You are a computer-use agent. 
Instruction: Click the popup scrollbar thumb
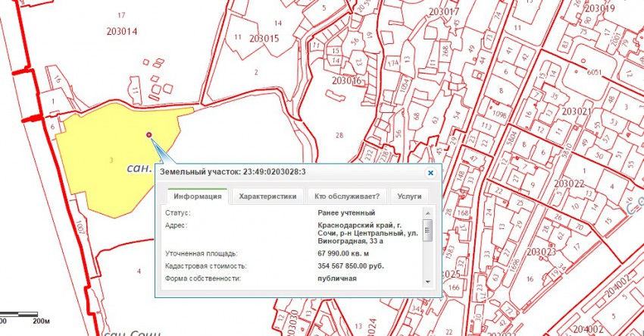pos(427,230)
